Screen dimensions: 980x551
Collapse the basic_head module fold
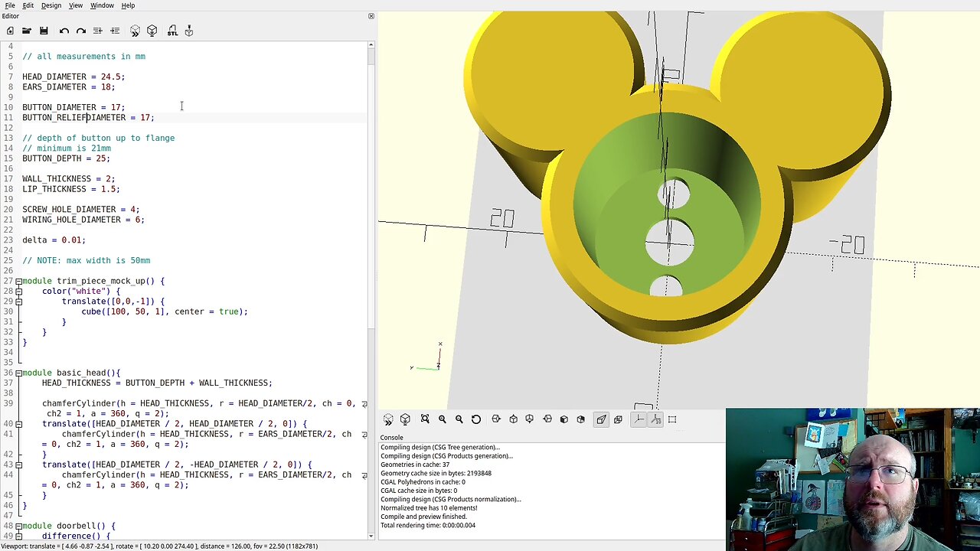click(x=18, y=373)
